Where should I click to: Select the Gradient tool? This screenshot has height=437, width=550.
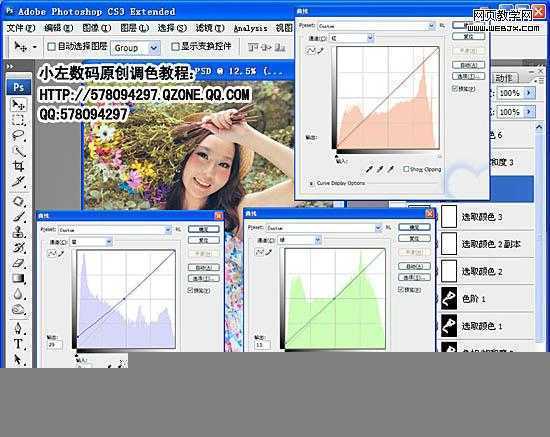(18, 278)
